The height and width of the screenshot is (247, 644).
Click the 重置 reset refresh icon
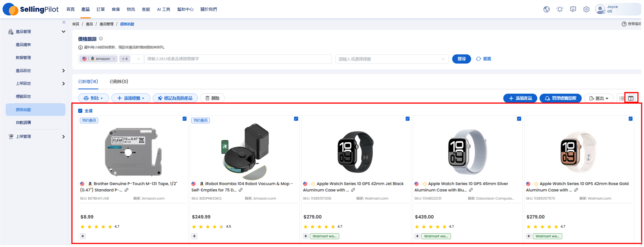(479, 59)
